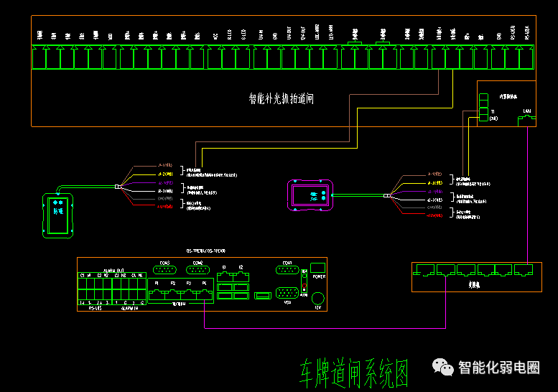Click the 交换机 label under the switch ports
The width and height of the screenshot is (558, 392).
tap(474, 284)
